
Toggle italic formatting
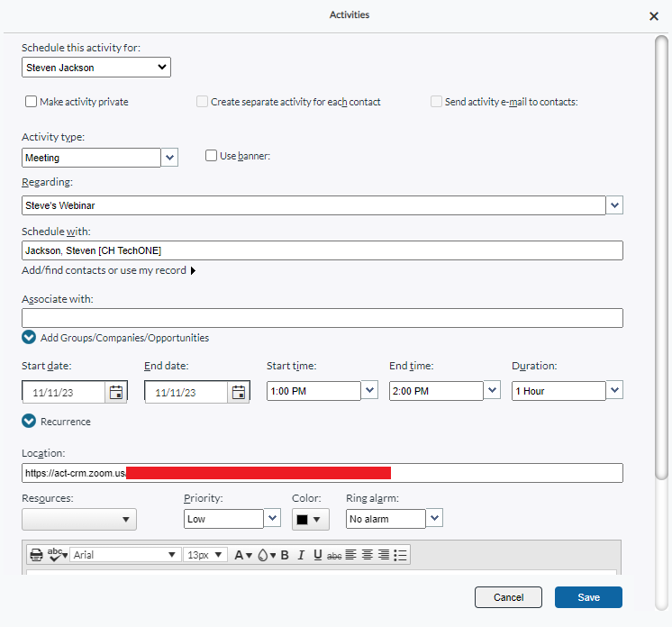pyautogui.click(x=301, y=555)
